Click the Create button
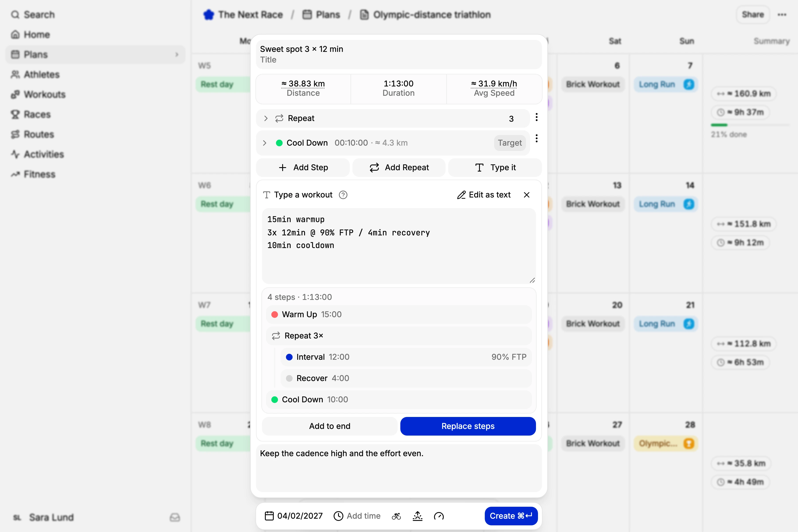 coord(511,516)
